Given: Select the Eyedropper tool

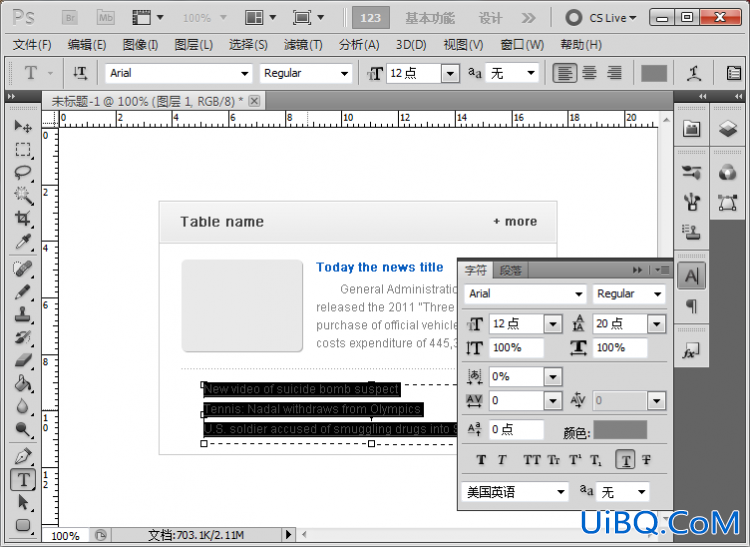Looking at the screenshot, I should click(22, 241).
